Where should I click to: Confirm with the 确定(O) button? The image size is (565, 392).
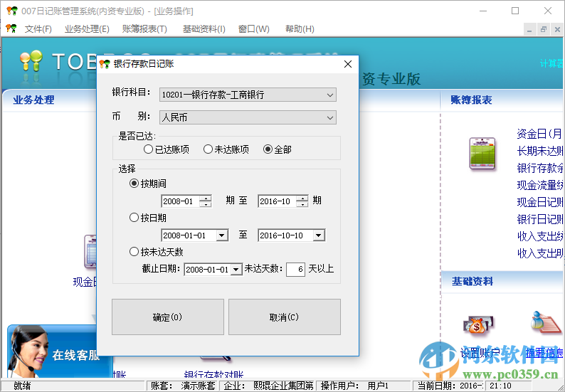[x=167, y=317]
